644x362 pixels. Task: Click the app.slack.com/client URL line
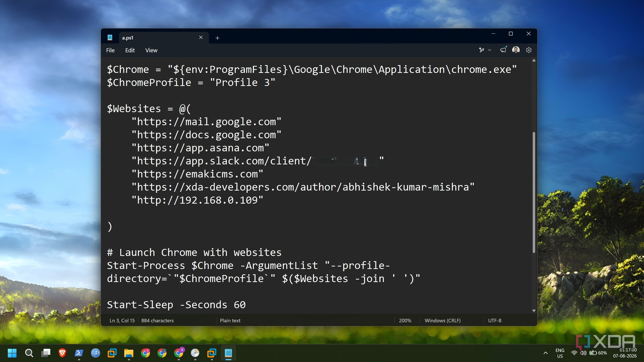(258, 161)
